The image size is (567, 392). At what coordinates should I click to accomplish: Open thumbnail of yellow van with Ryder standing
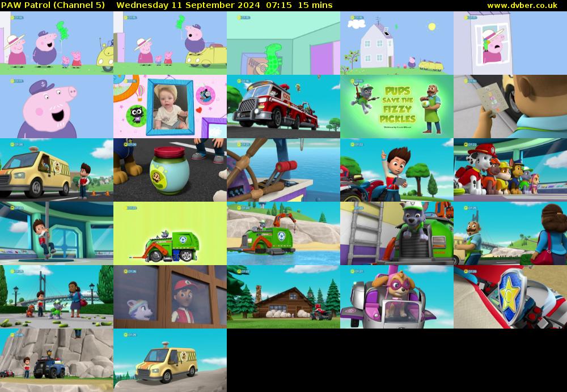point(56,170)
